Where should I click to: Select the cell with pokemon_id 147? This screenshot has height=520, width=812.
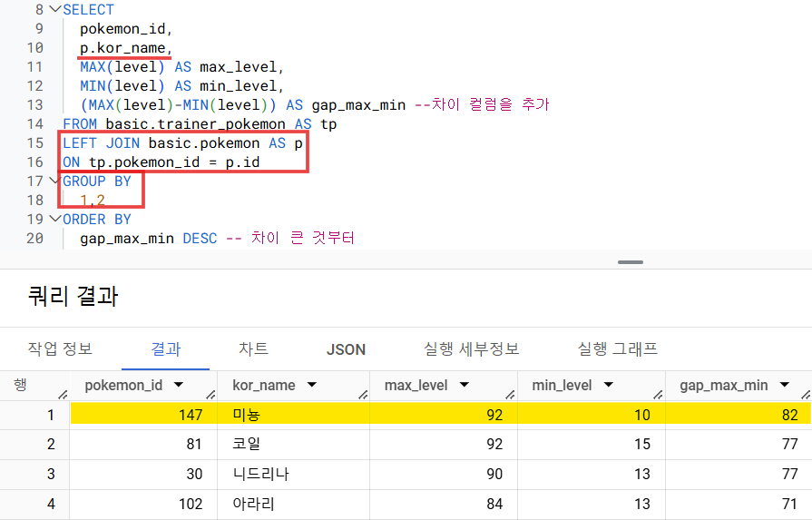143,415
